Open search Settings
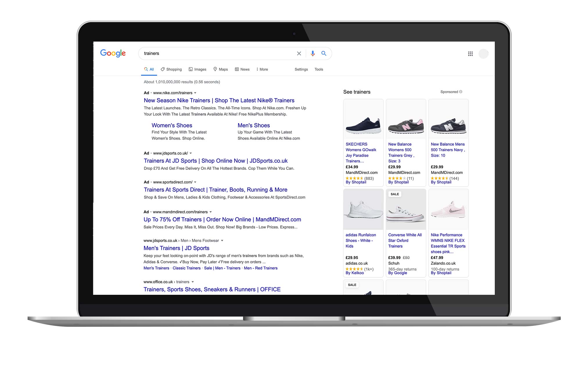This screenshot has height=373, width=588. (301, 69)
